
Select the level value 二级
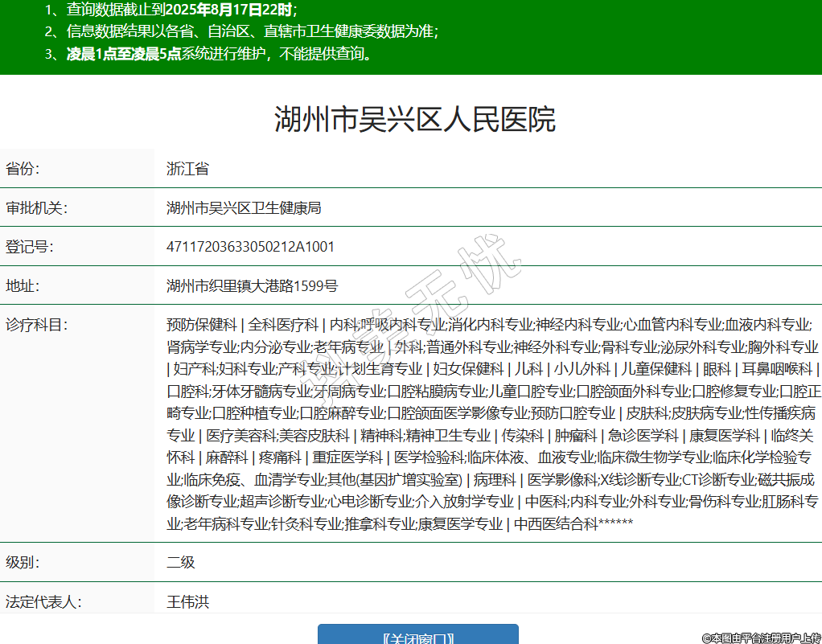coord(181,562)
